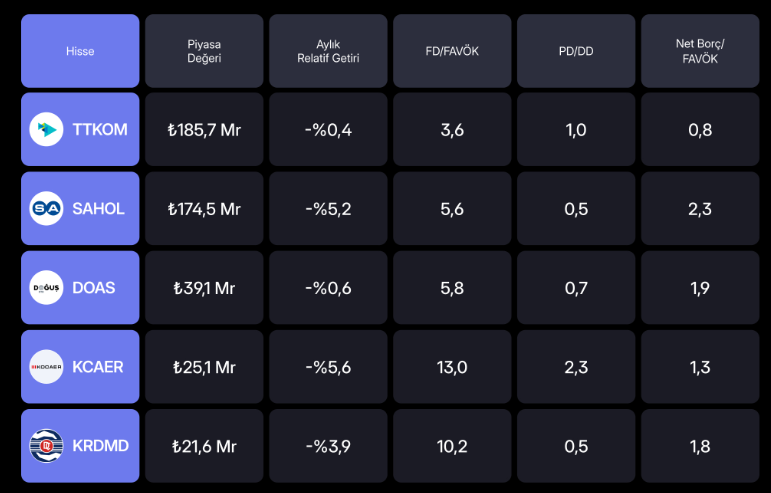The height and width of the screenshot is (493, 771).
Task: Click KRDMD market value ₺21,6 Mr
Action: point(204,446)
